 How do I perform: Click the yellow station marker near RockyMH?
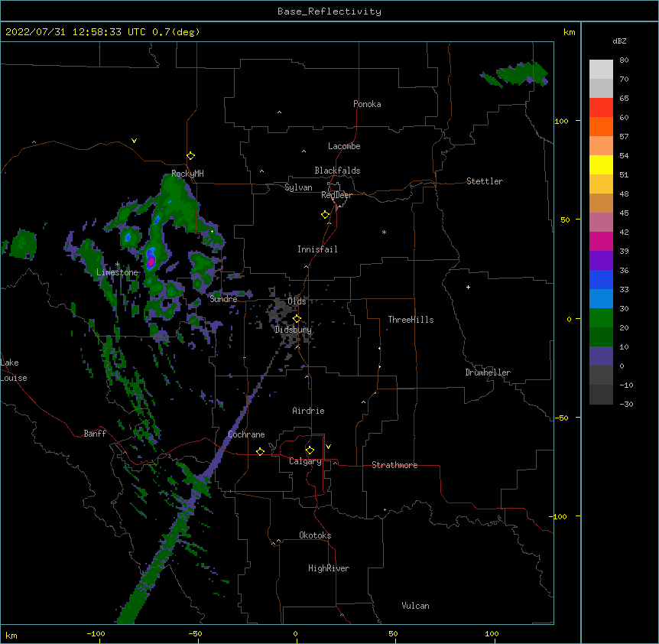191,156
